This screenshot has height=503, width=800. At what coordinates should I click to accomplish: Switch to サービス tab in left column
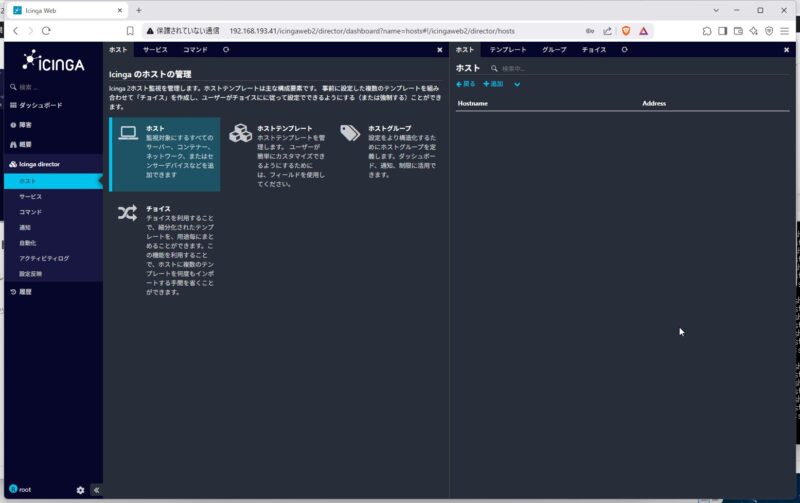pos(155,49)
